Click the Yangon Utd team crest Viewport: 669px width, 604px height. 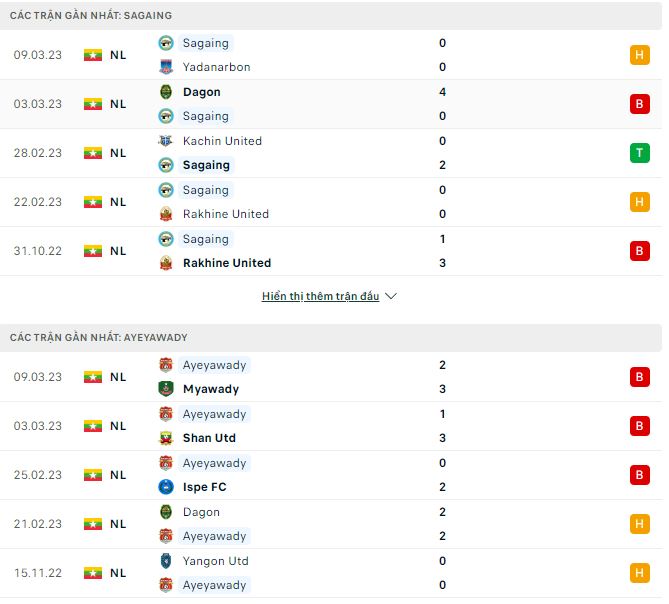coord(166,561)
